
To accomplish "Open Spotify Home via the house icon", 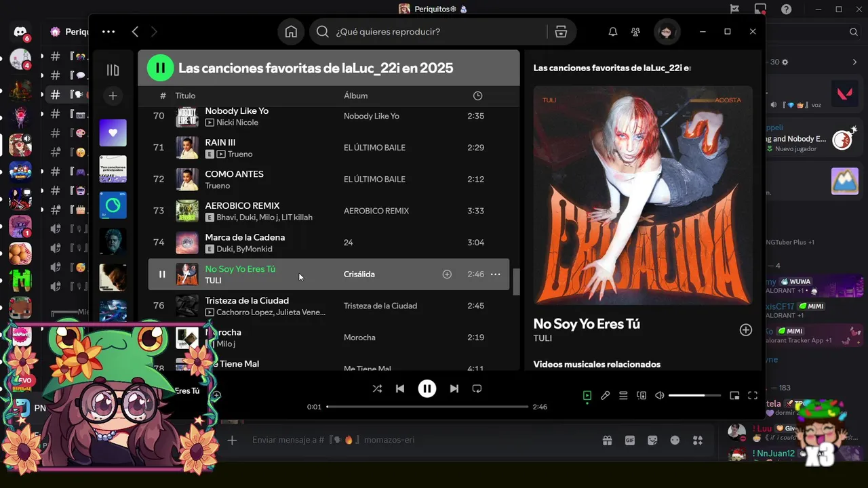I will pyautogui.click(x=291, y=32).
